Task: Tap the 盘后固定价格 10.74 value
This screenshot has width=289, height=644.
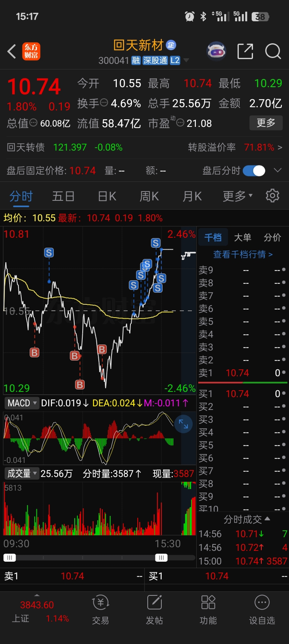Action: click(x=82, y=171)
